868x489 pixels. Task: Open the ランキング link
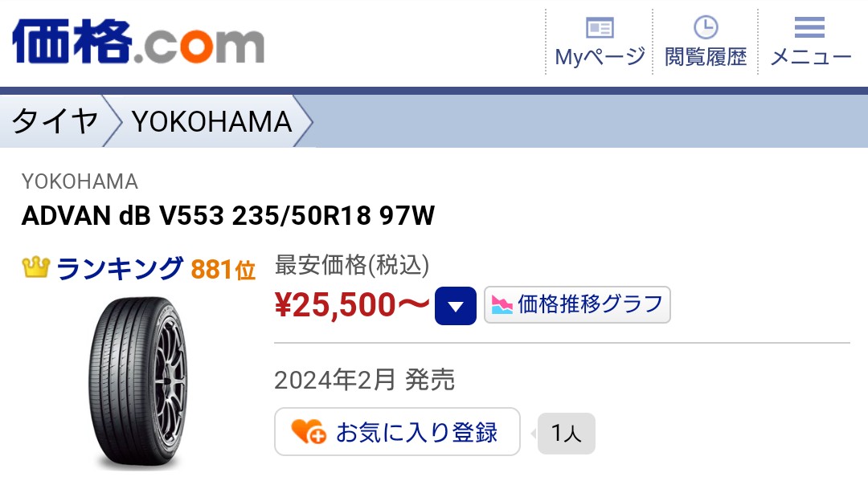click(120, 269)
